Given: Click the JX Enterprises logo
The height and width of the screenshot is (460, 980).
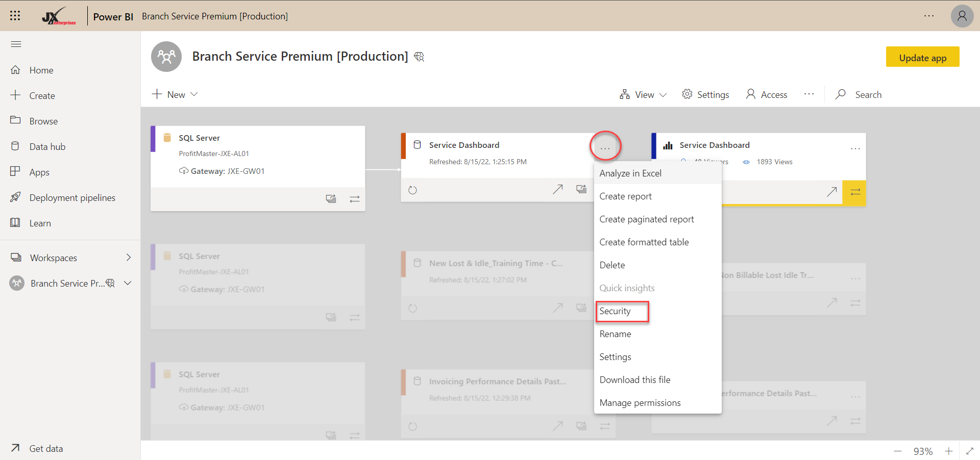Looking at the screenshot, I should pyautogui.click(x=59, y=16).
